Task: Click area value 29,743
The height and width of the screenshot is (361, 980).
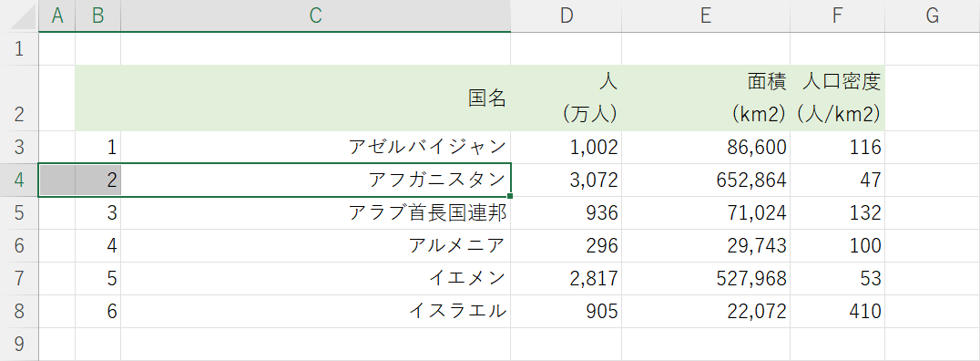Action: (706, 245)
